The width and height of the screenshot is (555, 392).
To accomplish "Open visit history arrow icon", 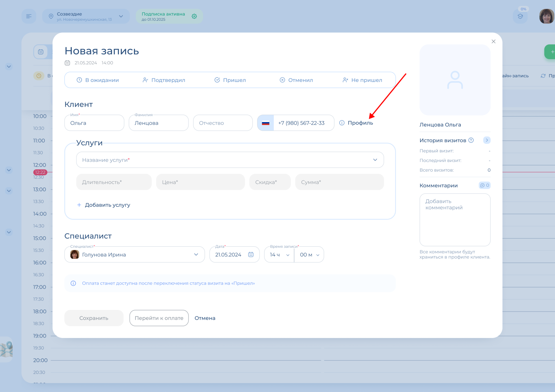I will [487, 140].
